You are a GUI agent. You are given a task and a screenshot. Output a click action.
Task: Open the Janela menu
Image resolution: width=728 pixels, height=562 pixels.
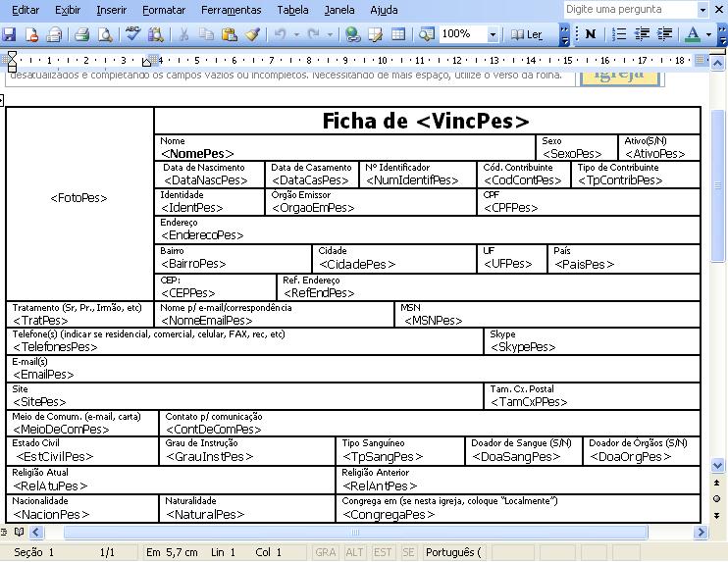click(x=339, y=10)
